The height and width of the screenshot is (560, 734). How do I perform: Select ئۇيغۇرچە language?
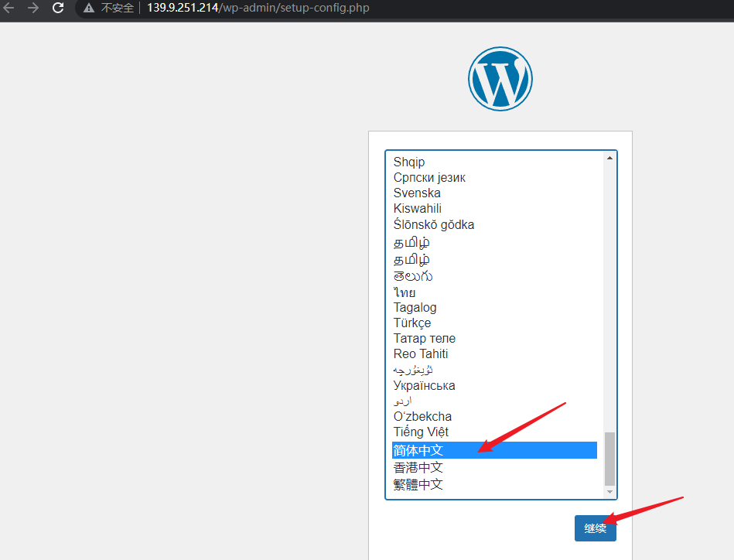494,370
